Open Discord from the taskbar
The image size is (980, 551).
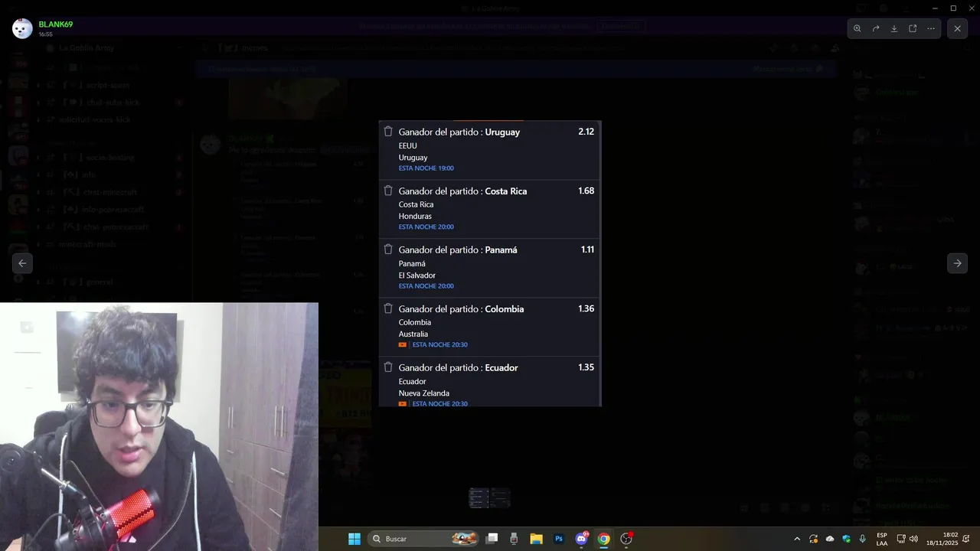pos(581,539)
